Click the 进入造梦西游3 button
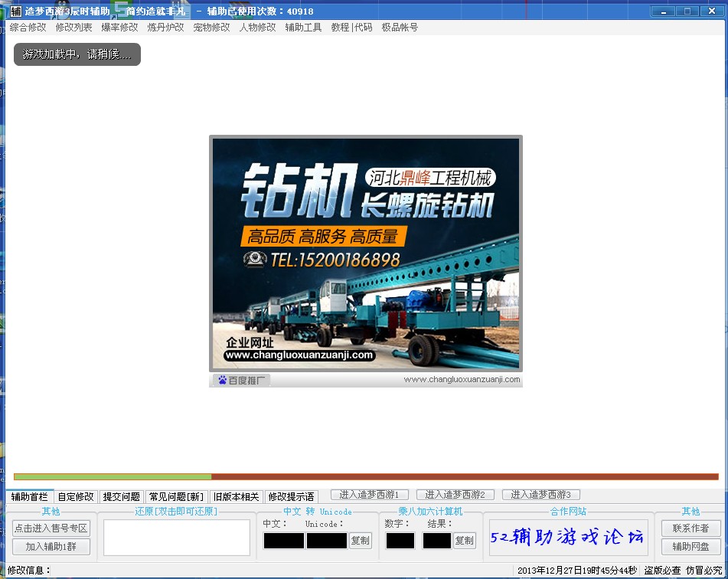728x579 pixels. [x=541, y=495]
